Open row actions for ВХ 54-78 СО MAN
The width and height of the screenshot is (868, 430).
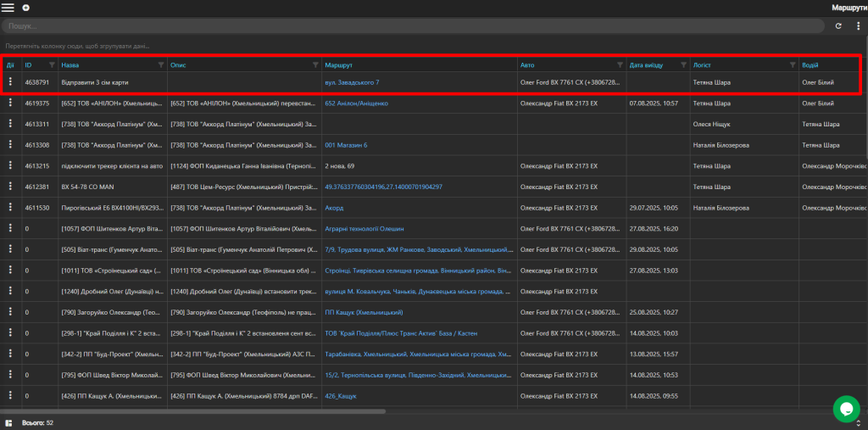(x=10, y=187)
